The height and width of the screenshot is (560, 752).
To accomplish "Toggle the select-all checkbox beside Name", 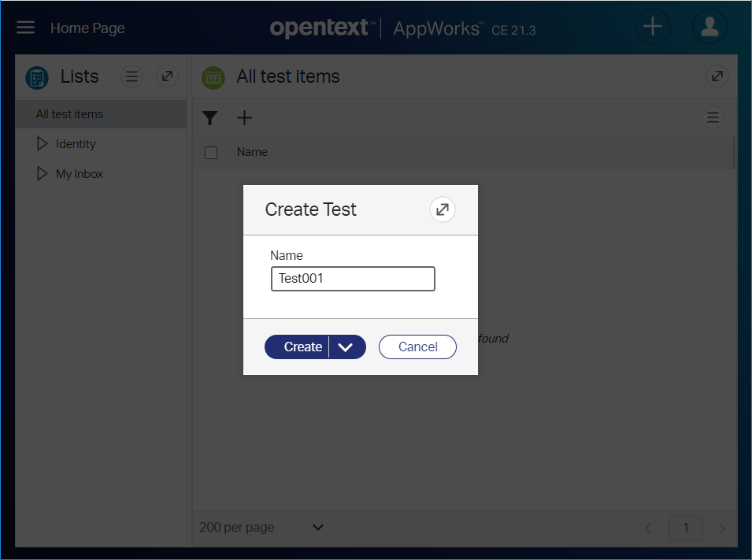I will point(211,153).
